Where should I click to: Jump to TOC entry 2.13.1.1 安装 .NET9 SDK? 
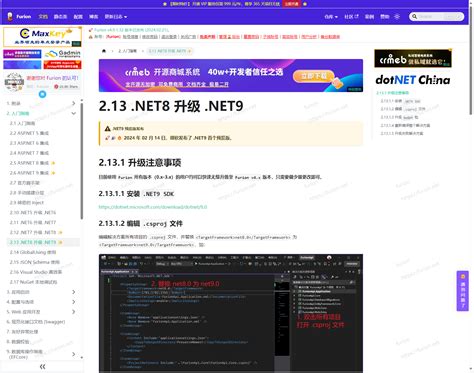click(400, 101)
